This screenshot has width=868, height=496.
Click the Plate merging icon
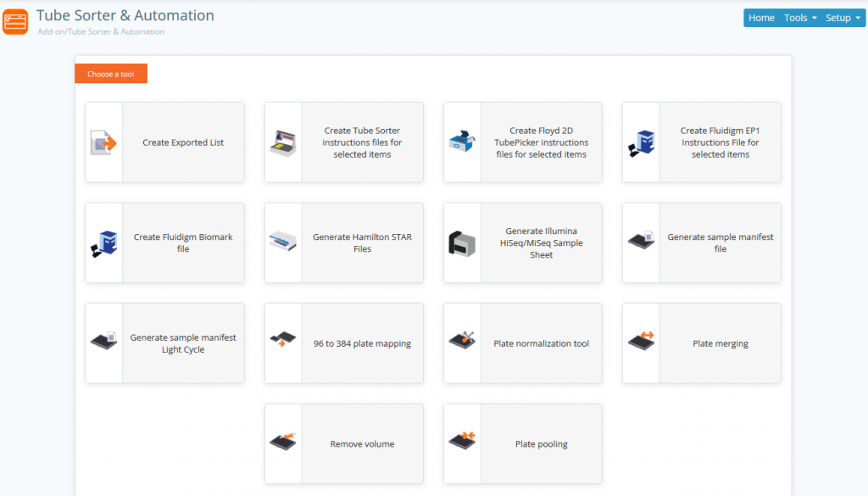coord(641,341)
